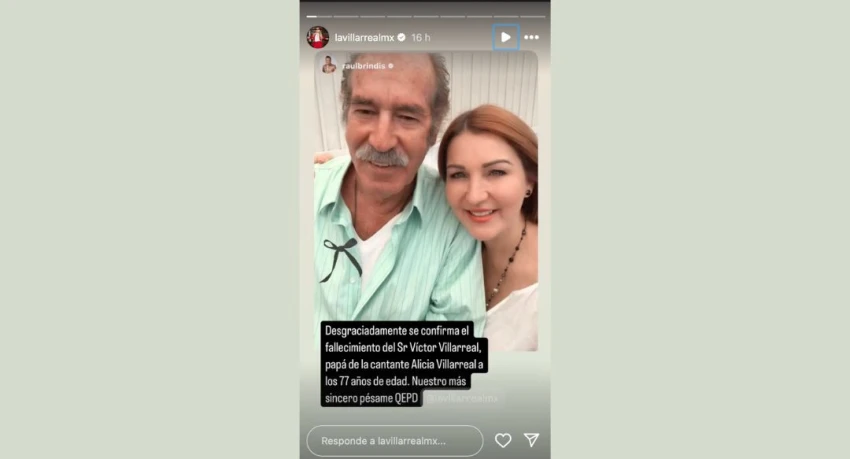
Task: Click the lavillarrealmx username at top
Action: [364, 37]
